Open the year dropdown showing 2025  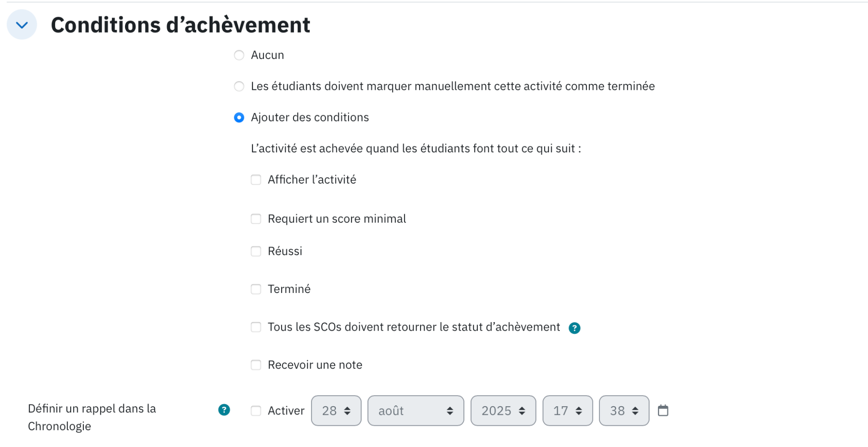[x=503, y=411]
